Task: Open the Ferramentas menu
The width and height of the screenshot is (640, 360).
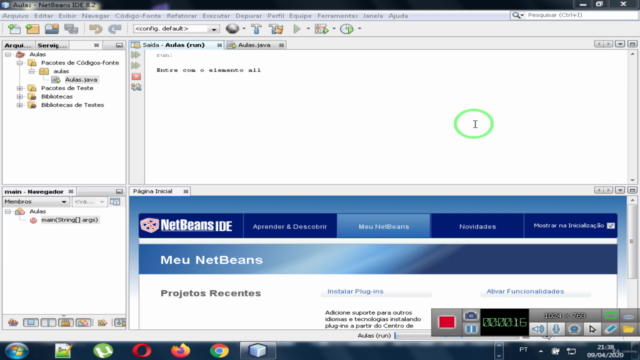Action: 337,16
